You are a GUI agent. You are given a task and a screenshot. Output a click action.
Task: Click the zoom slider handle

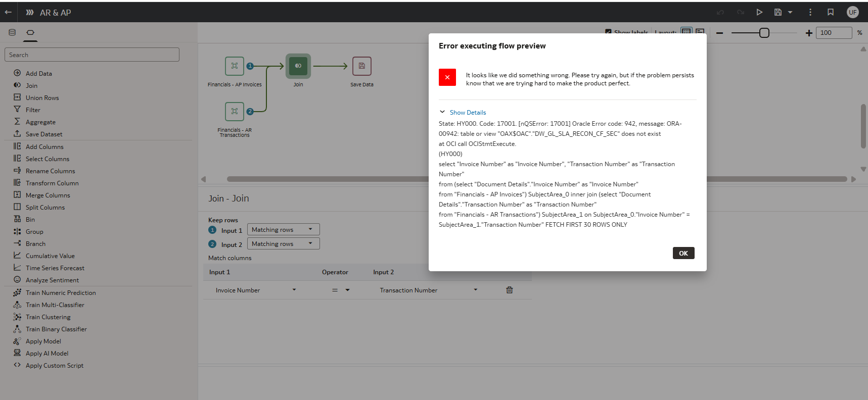coord(764,33)
